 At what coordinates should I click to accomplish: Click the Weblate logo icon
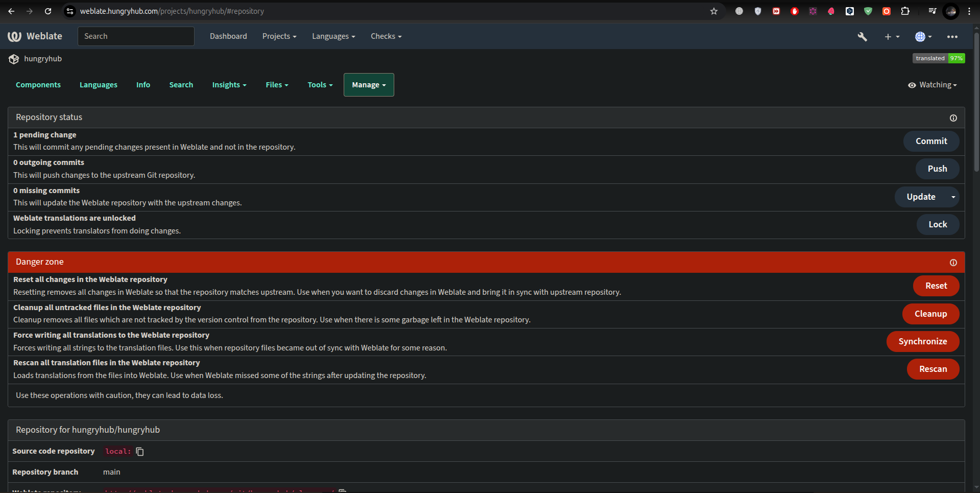coord(14,36)
